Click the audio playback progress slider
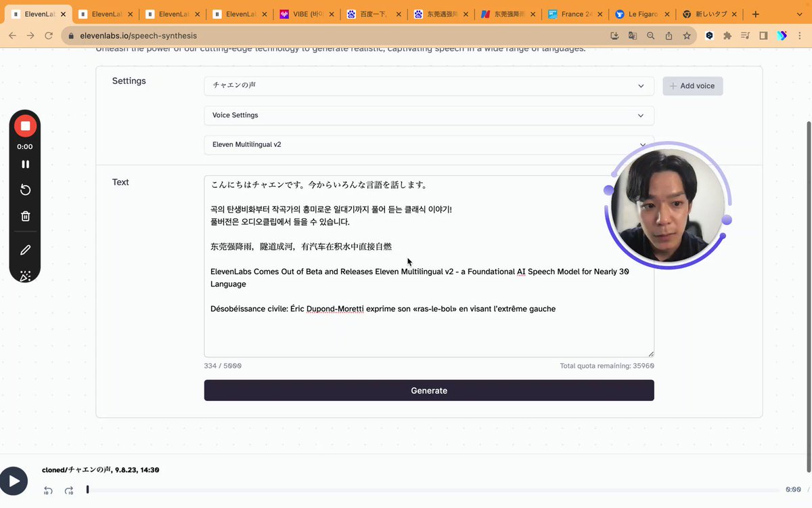Screen dimensions: 812x508 coord(433,490)
